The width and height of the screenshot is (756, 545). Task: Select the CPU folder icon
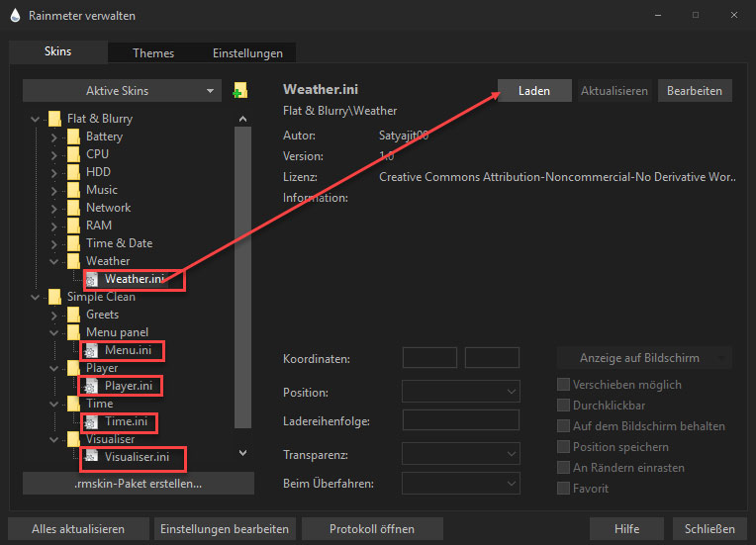(74, 154)
